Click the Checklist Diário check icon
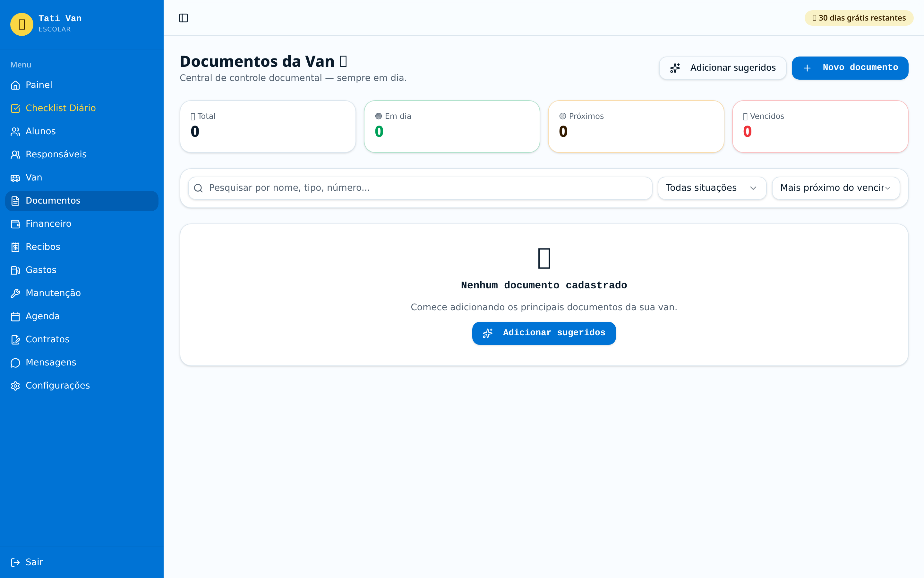 [15, 108]
